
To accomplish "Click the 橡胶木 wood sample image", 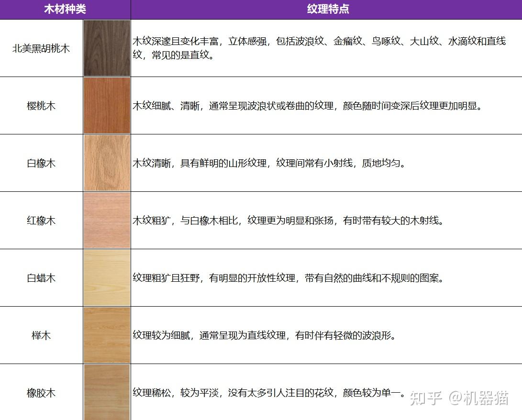I will click(107, 391).
